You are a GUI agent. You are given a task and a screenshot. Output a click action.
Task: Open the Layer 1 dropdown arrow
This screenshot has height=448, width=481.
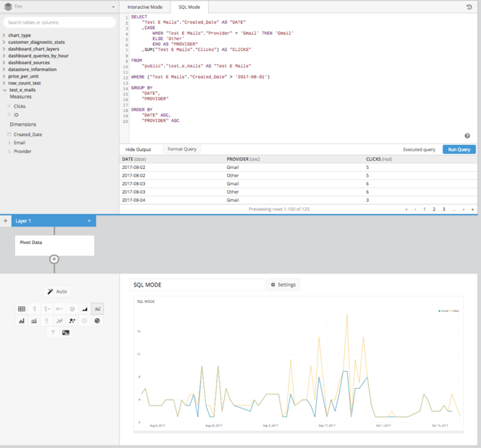[89, 221]
